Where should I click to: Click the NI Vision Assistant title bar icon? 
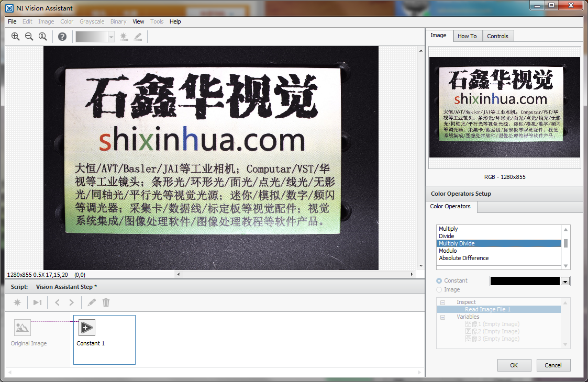pos(9,8)
